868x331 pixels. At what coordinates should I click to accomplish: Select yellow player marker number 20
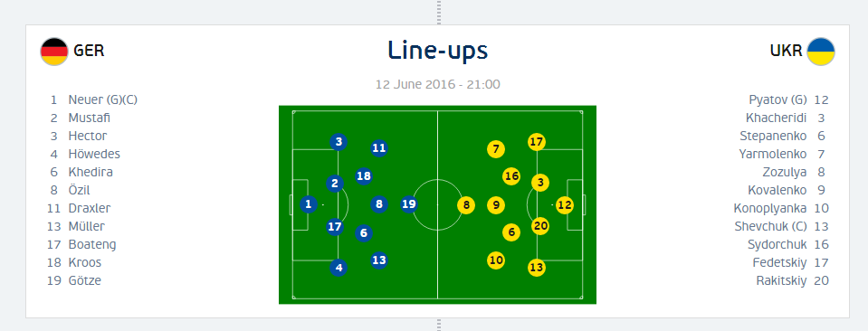tap(540, 226)
